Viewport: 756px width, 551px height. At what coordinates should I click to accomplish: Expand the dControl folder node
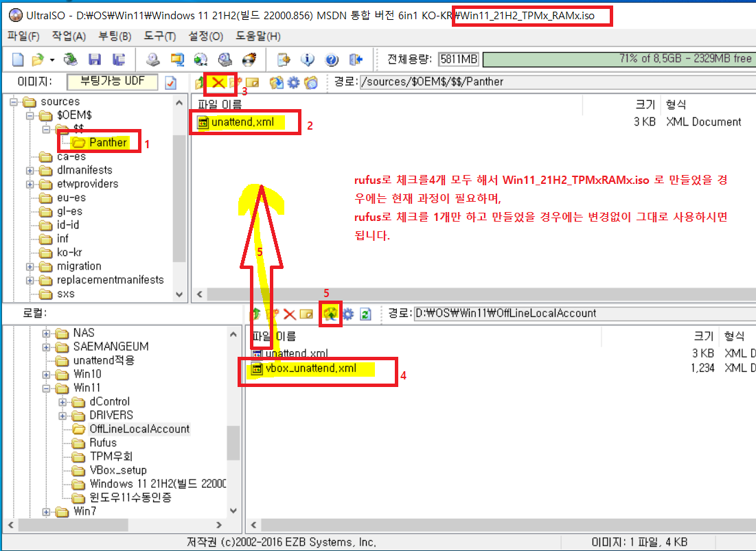pyautogui.click(x=62, y=401)
